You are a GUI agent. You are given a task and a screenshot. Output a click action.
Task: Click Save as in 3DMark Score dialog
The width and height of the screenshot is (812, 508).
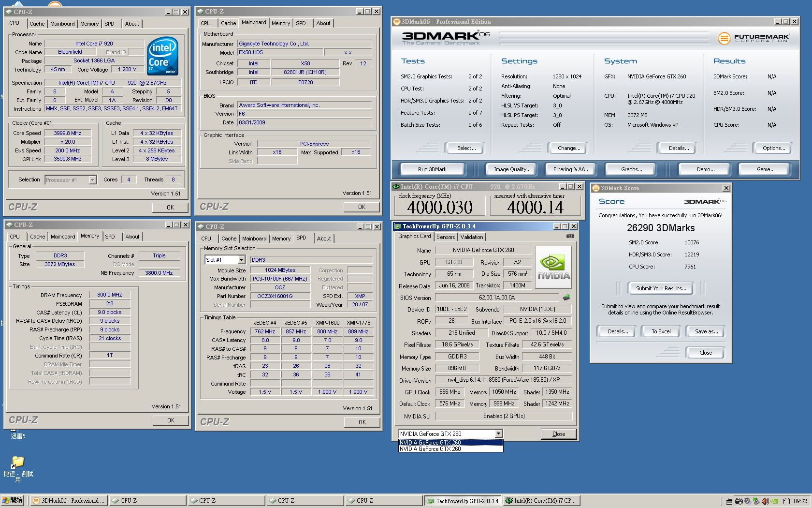click(x=706, y=331)
